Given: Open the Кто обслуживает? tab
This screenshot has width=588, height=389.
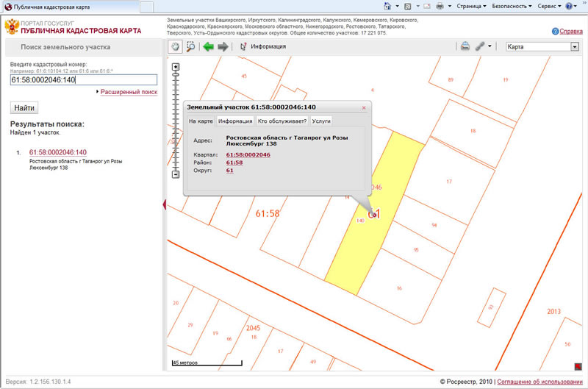Looking at the screenshot, I should [x=282, y=121].
